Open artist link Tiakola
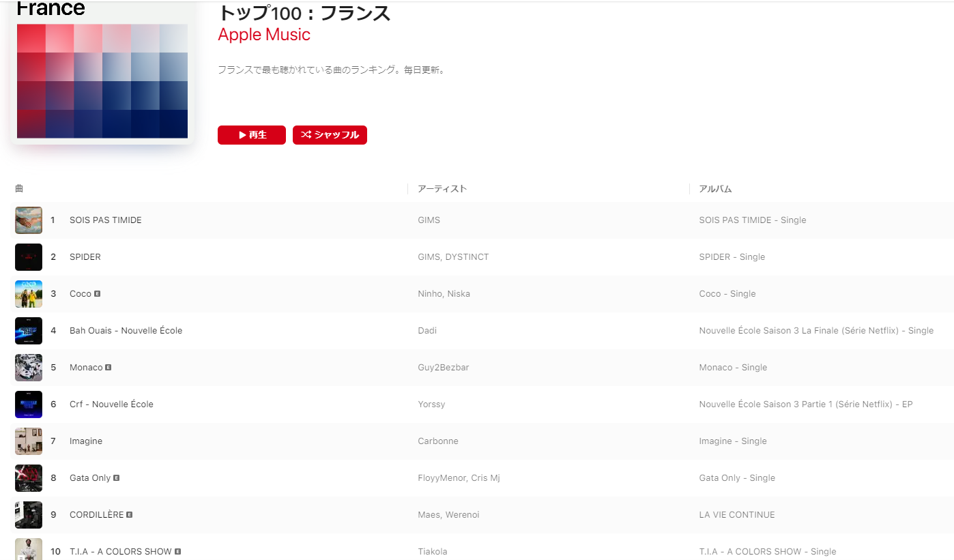The width and height of the screenshot is (954, 560). [433, 552]
